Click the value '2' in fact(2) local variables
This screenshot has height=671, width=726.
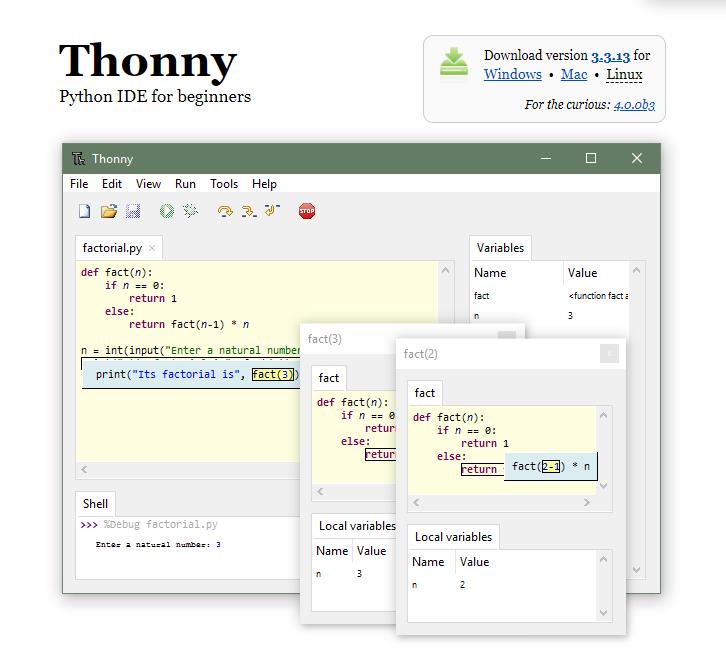462,585
